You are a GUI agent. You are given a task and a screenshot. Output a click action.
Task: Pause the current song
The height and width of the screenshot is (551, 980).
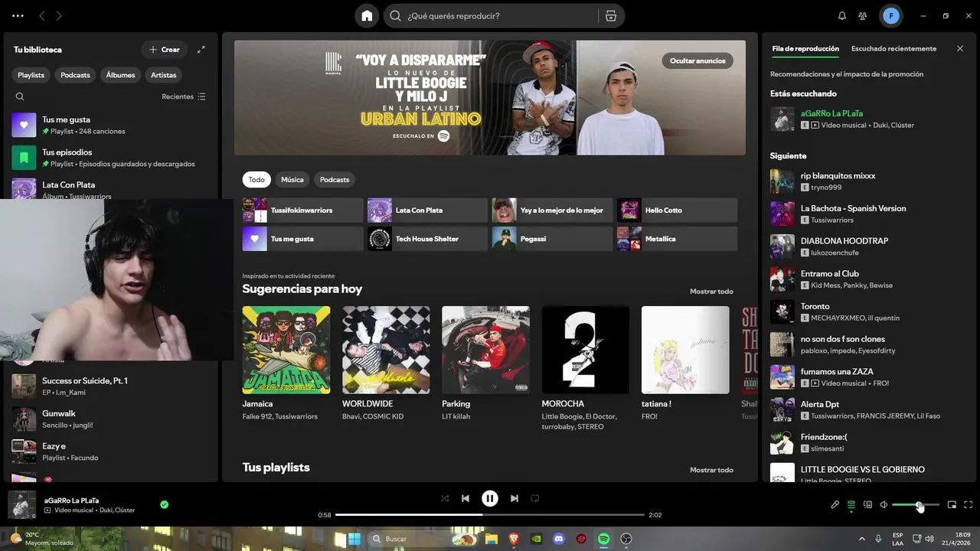point(490,498)
